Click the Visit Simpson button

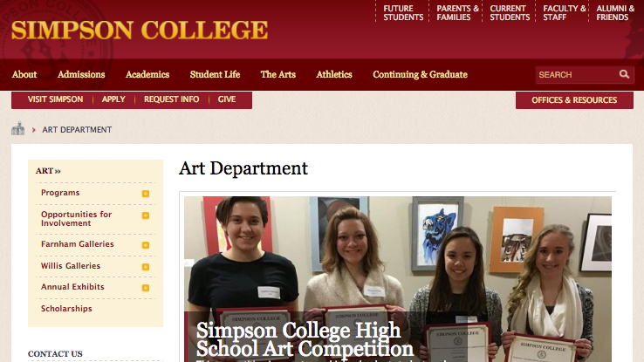tap(55, 99)
